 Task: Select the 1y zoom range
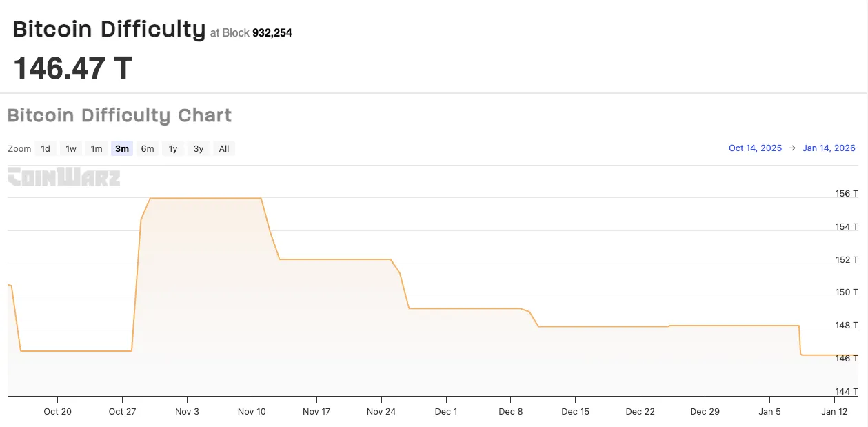coord(172,148)
